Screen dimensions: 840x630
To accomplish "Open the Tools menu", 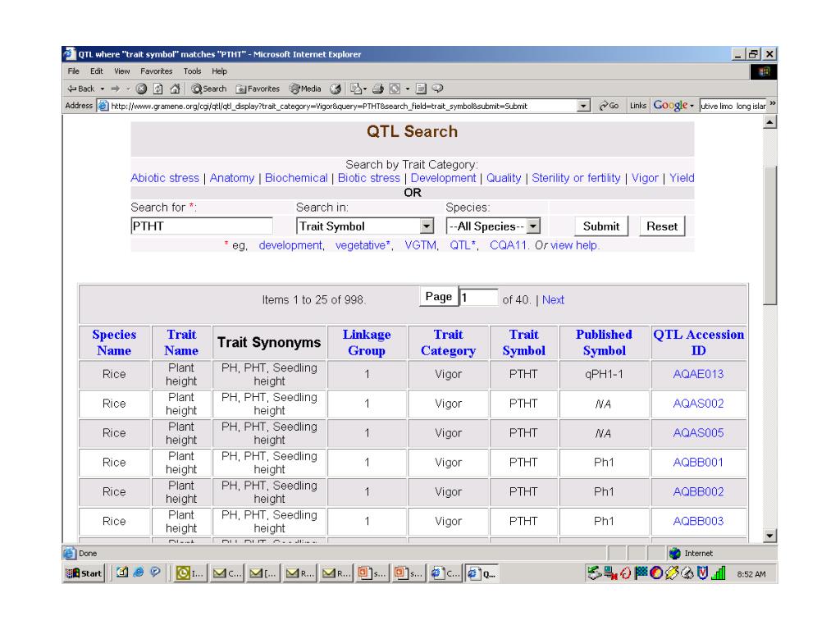I will [x=192, y=71].
